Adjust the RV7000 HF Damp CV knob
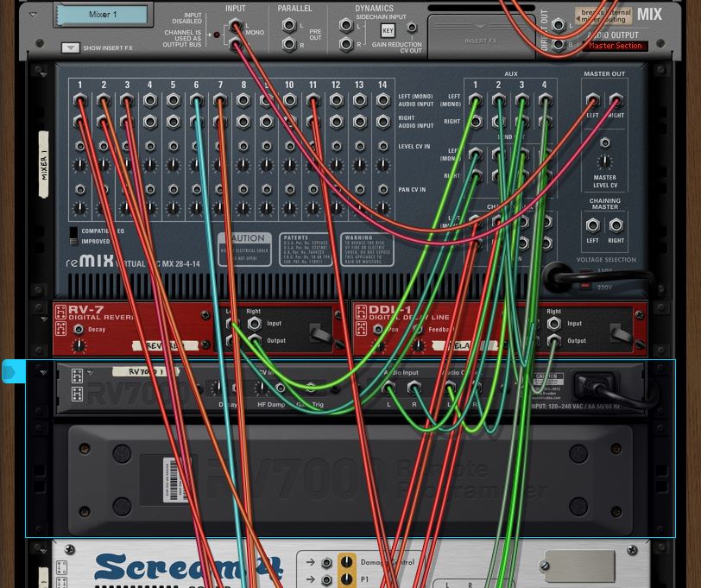This screenshot has width=701, height=588. click(261, 388)
